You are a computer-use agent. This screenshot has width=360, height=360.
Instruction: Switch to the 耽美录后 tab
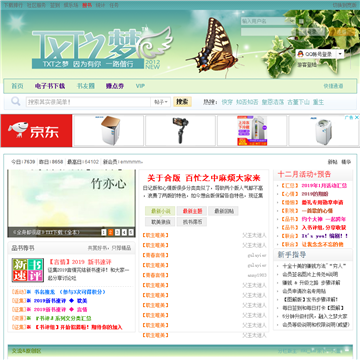click(160, 222)
